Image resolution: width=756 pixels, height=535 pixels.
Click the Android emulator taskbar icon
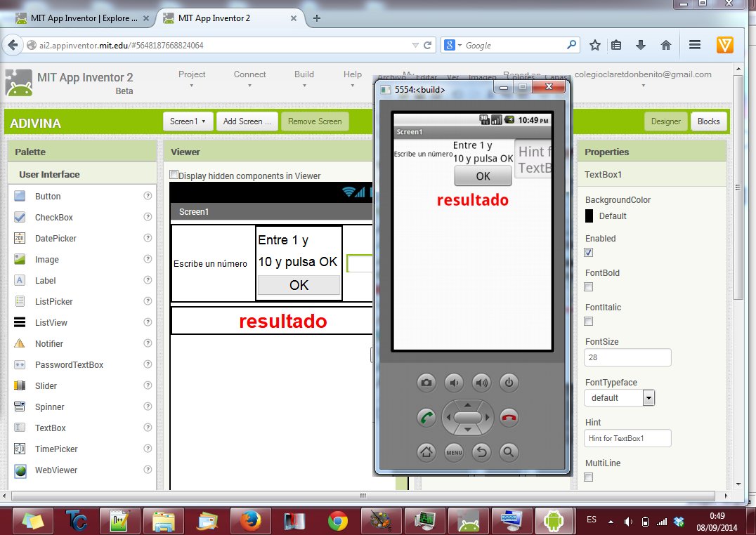[554, 521]
